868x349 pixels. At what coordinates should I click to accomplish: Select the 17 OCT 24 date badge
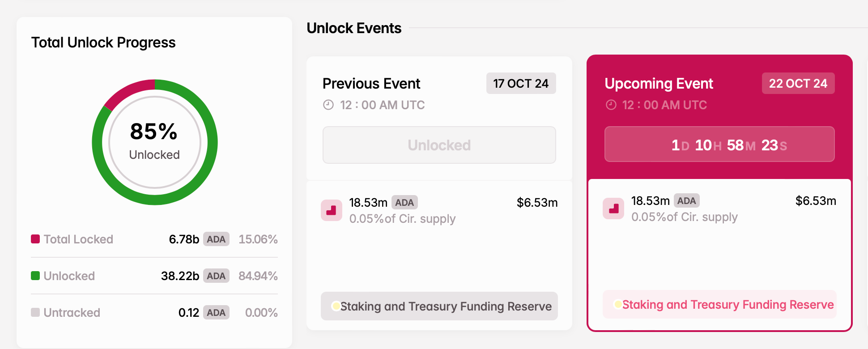pos(521,83)
